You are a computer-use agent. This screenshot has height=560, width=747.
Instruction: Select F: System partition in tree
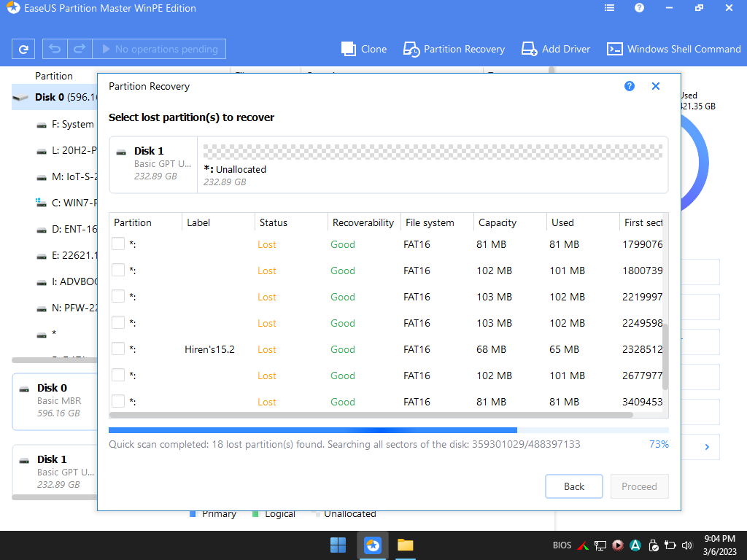coord(66,124)
